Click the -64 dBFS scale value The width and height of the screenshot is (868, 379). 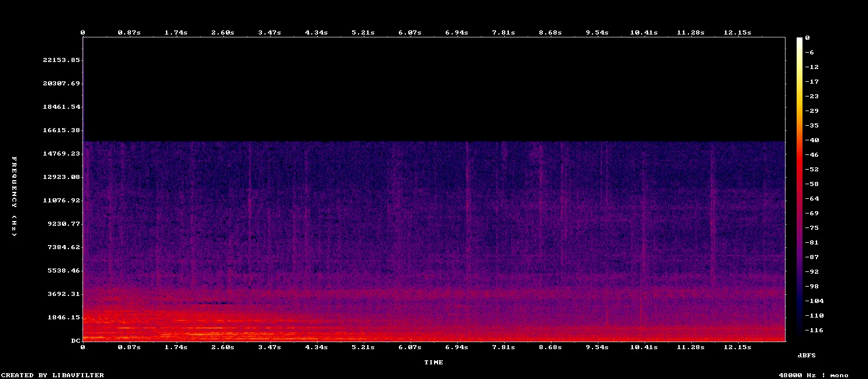[812, 199]
